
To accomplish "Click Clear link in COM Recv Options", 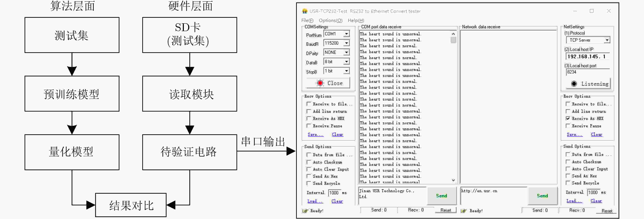I will [x=338, y=134].
